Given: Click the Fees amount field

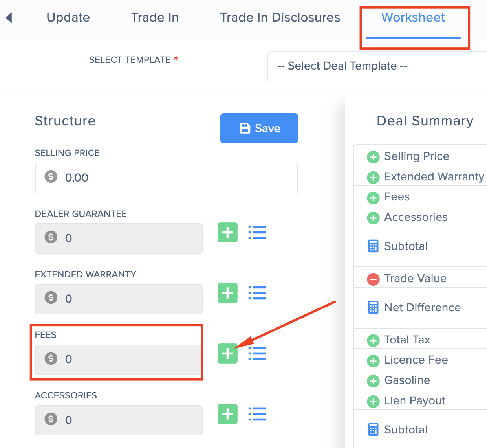Looking at the screenshot, I should pos(119,360).
